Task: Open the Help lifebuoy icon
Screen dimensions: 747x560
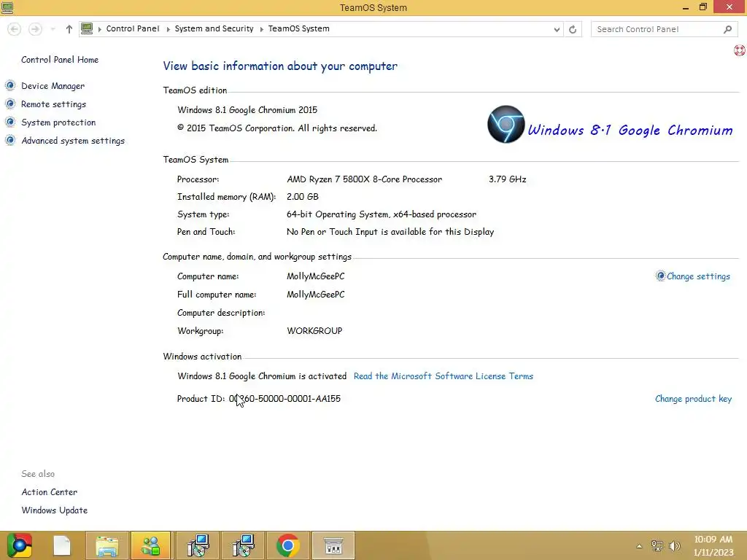Action: [x=740, y=50]
